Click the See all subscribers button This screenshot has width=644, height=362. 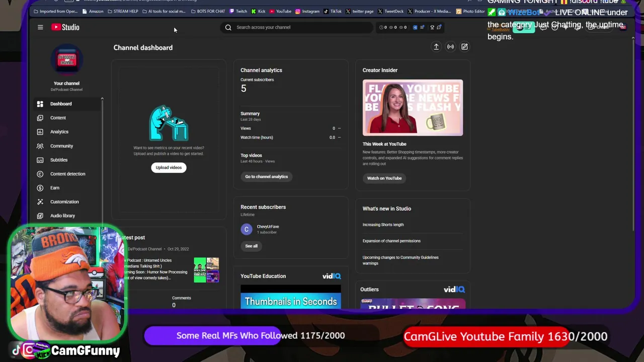click(251, 246)
